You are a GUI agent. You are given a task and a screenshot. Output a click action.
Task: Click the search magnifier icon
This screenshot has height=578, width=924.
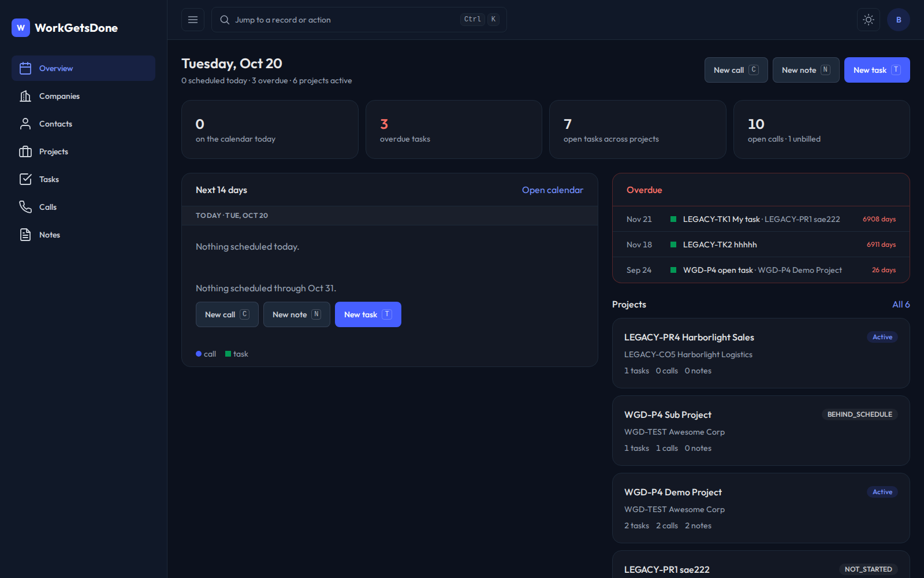[225, 20]
